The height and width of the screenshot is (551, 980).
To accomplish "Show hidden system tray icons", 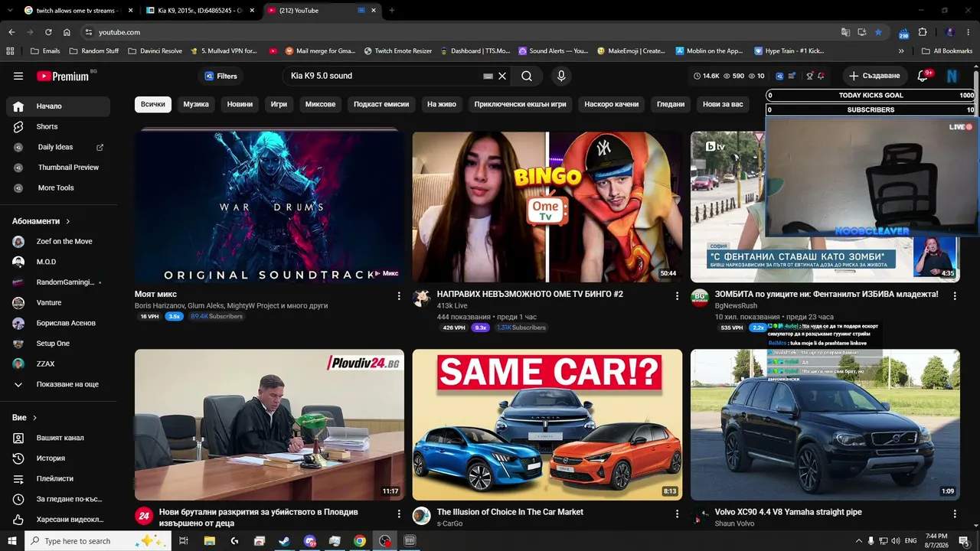I will (x=858, y=541).
